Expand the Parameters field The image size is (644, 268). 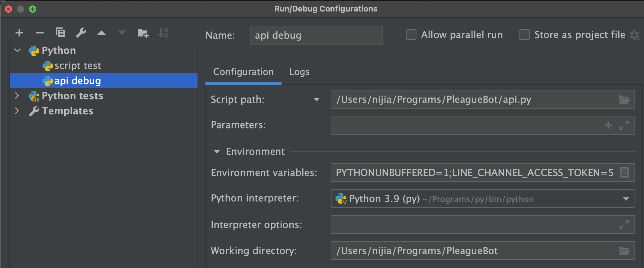point(624,125)
